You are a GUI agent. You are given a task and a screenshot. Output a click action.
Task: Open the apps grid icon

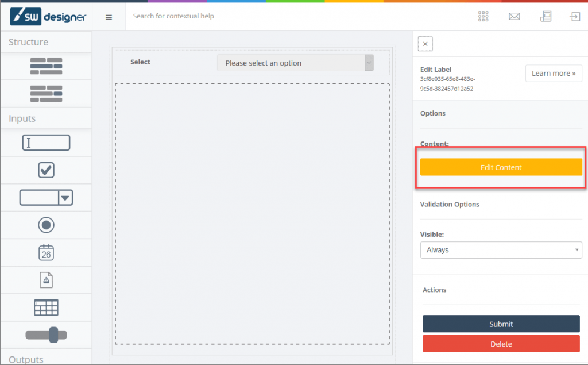point(483,17)
